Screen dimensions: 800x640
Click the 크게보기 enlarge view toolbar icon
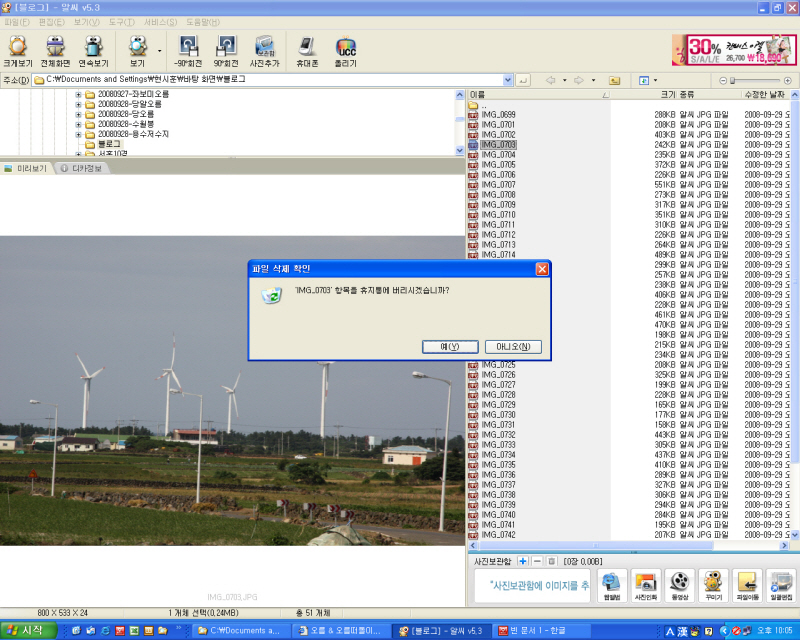tap(18, 51)
